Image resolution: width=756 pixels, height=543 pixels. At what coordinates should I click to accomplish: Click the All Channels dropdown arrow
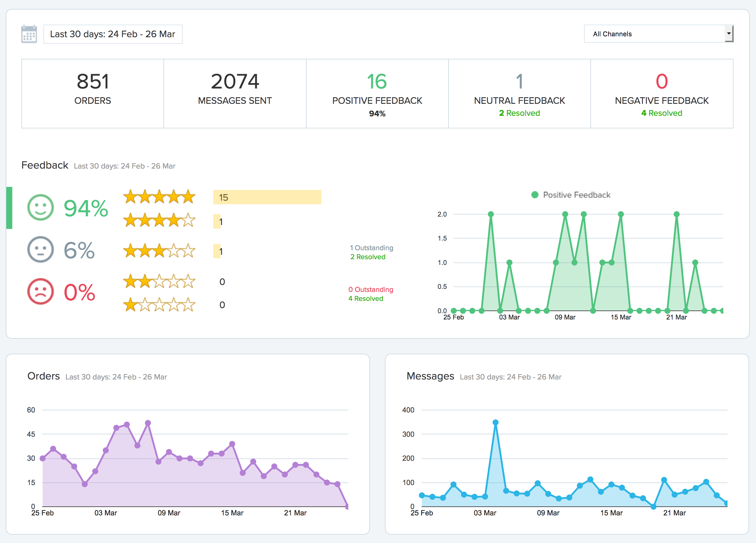coord(729,34)
